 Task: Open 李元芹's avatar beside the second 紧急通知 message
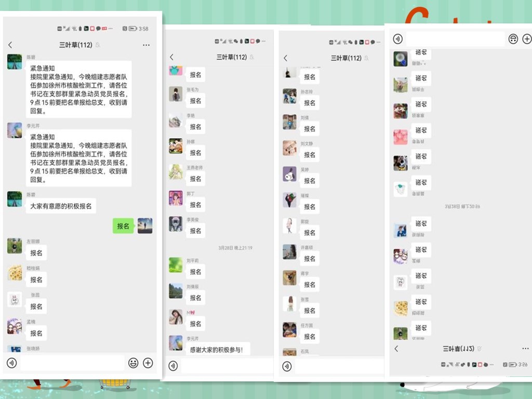tap(15, 130)
